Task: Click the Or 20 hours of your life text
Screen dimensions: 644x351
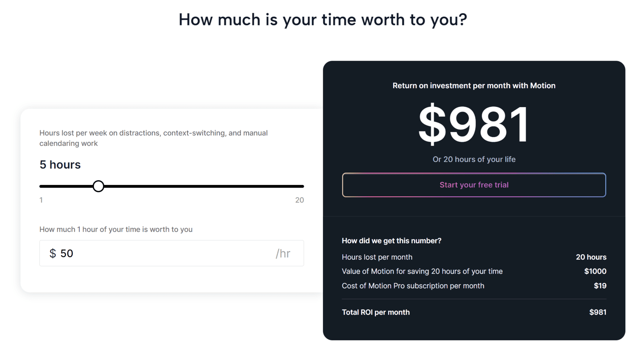Action: pyautogui.click(x=473, y=159)
